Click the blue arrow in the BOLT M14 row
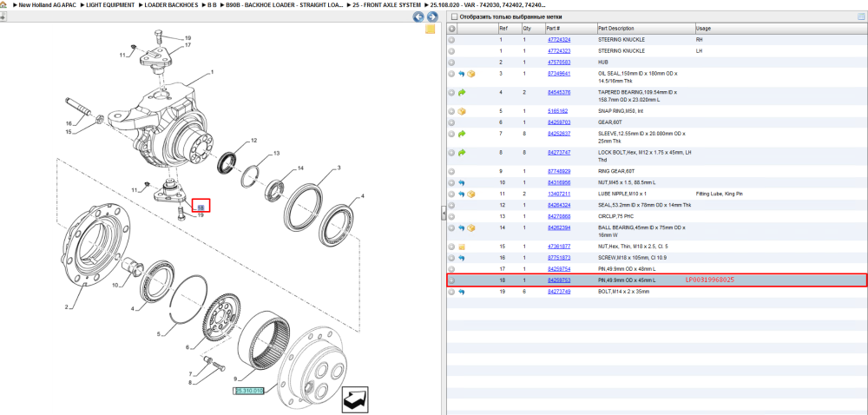Image resolution: width=868 pixels, height=415 pixels. click(x=462, y=292)
